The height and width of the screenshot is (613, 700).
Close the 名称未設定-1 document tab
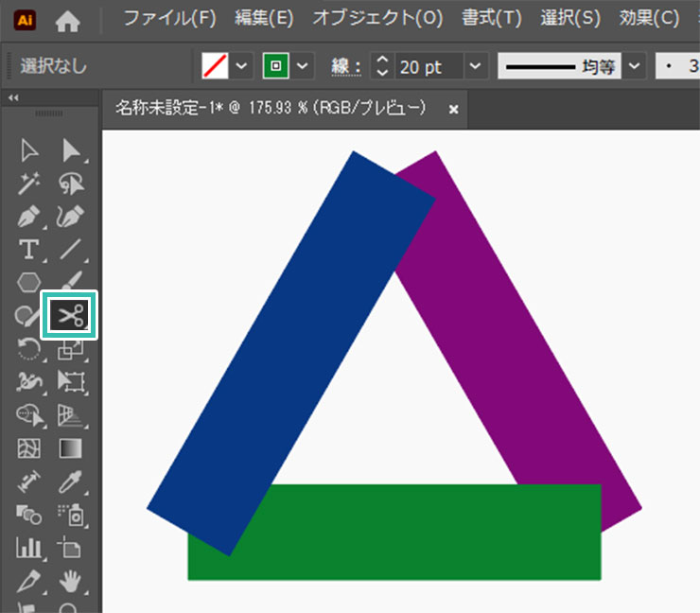(x=453, y=109)
